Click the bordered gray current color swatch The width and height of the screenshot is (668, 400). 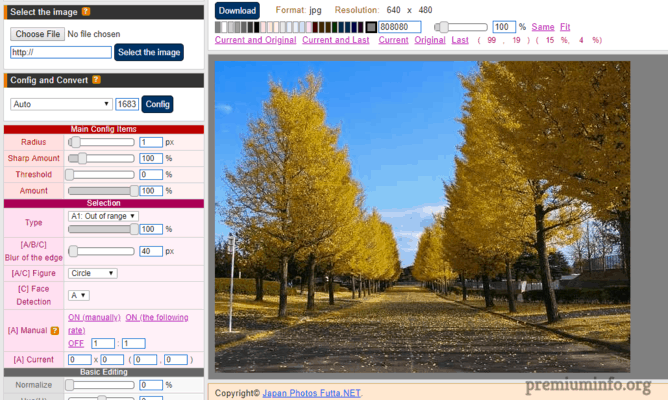(x=371, y=27)
